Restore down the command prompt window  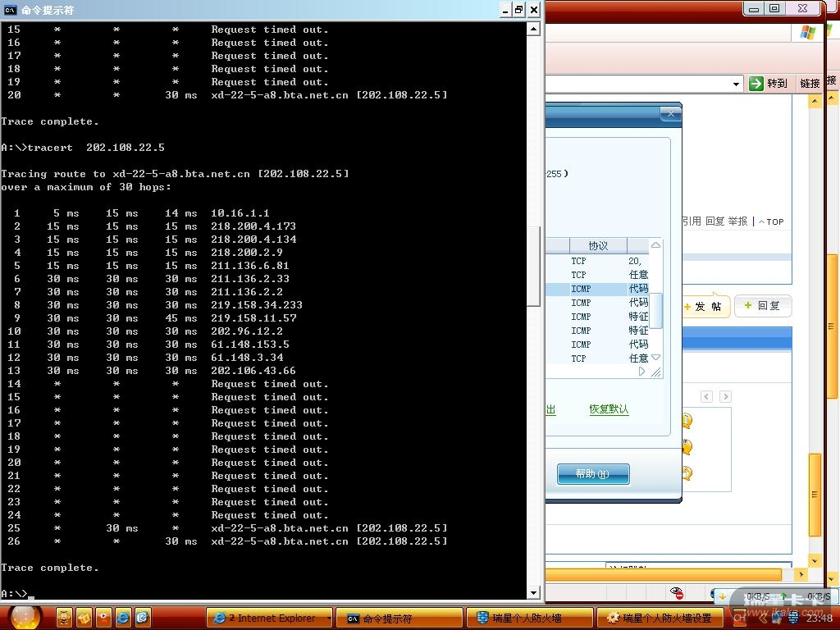[519, 10]
